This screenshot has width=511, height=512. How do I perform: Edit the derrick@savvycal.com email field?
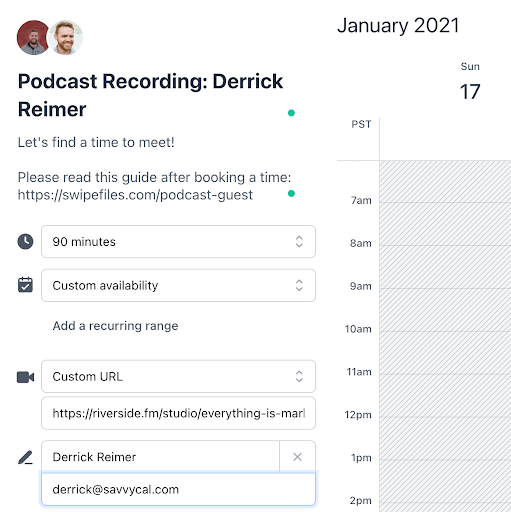click(178, 489)
